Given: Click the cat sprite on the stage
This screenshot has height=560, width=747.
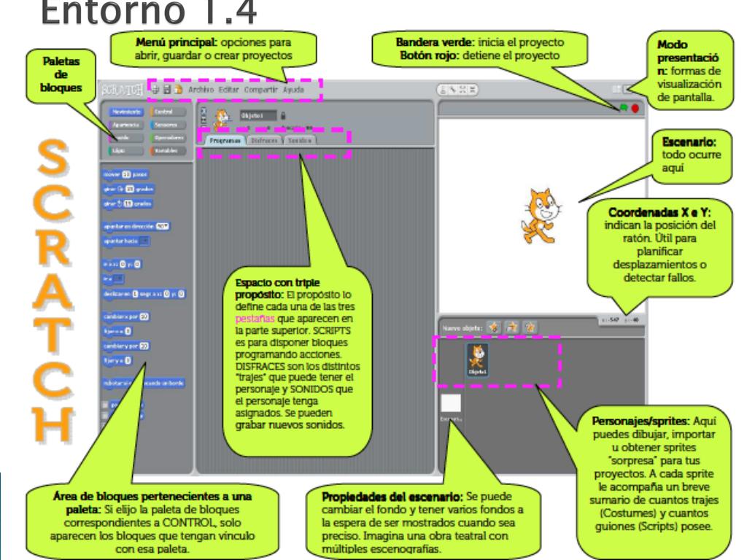Looking at the screenshot, I should [541, 216].
